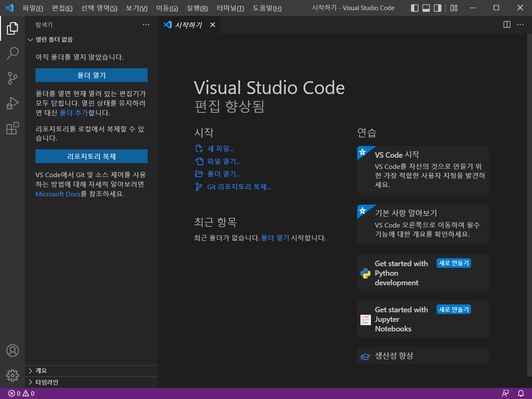The image size is (532, 399).
Task: Open the Accounts icon in activity bar
Action: click(x=12, y=351)
